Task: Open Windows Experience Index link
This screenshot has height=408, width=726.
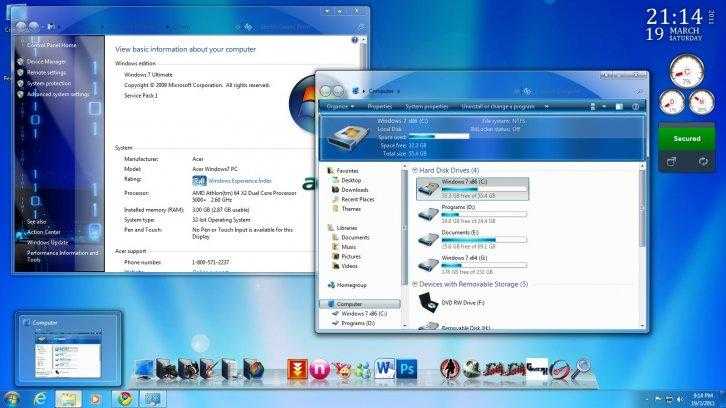Action: [239, 181]
